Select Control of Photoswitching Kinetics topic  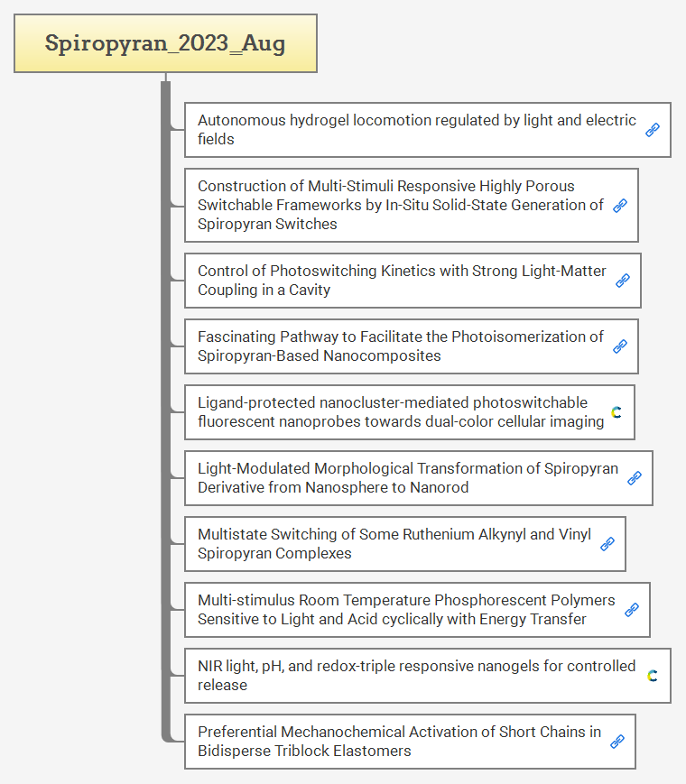(402, 281)
